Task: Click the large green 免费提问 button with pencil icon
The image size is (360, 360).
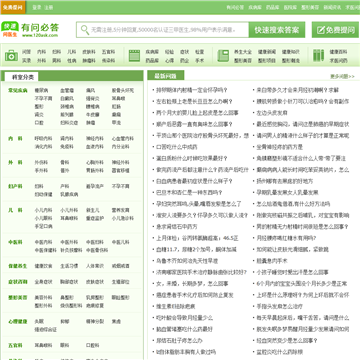Action: (335, 30)
